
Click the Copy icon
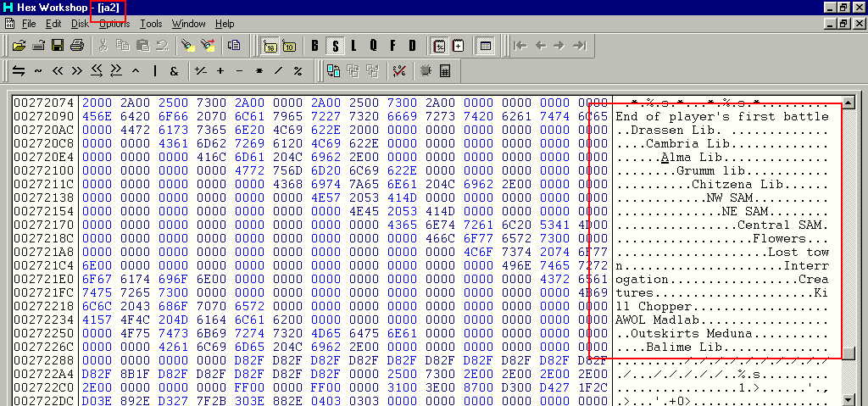point(123,46)
